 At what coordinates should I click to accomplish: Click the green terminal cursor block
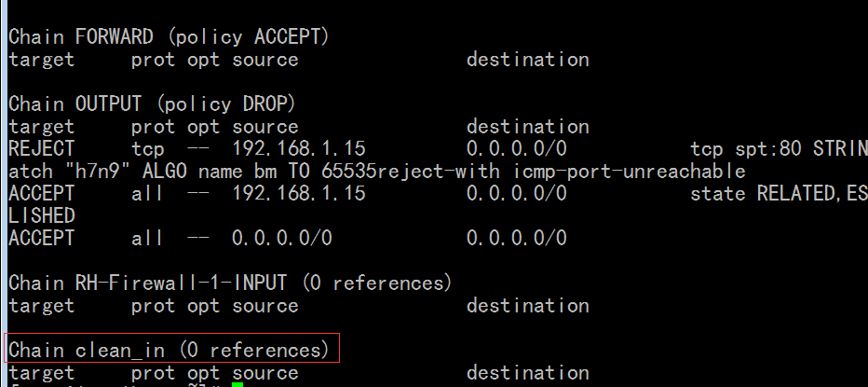[x=237, y=384]
